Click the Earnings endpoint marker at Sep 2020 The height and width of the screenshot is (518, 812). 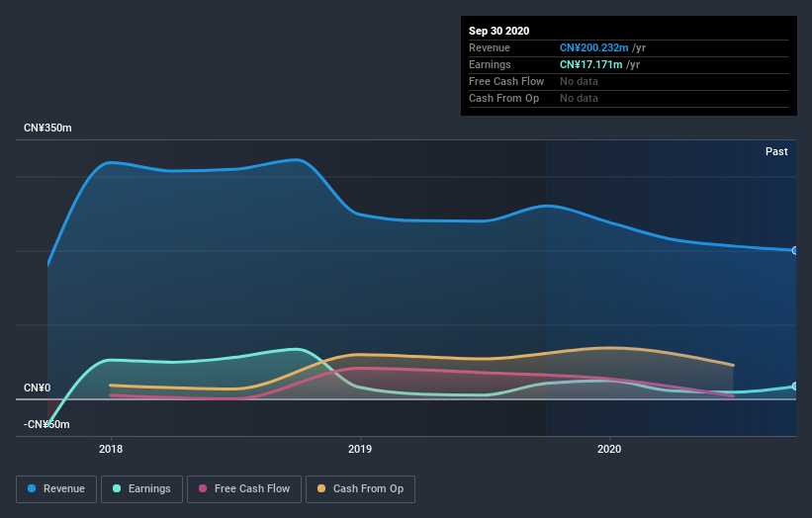(795, 387)
